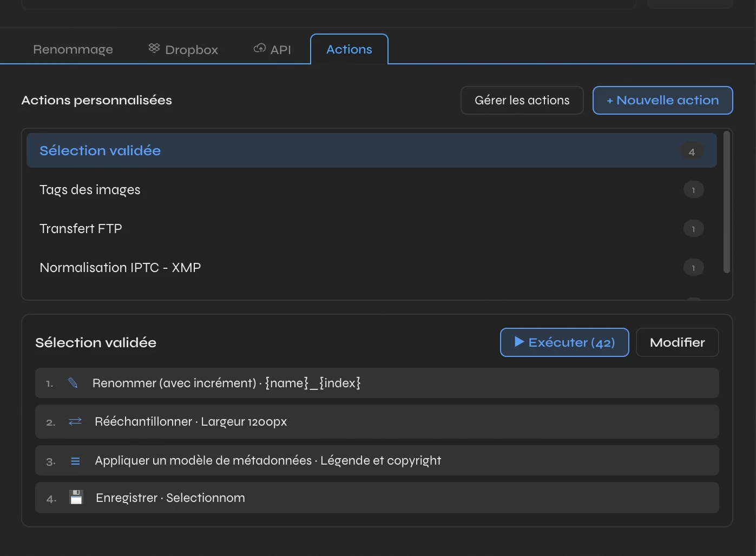
Task: Run Exécuter (42) button
Action: click(564, 342)
